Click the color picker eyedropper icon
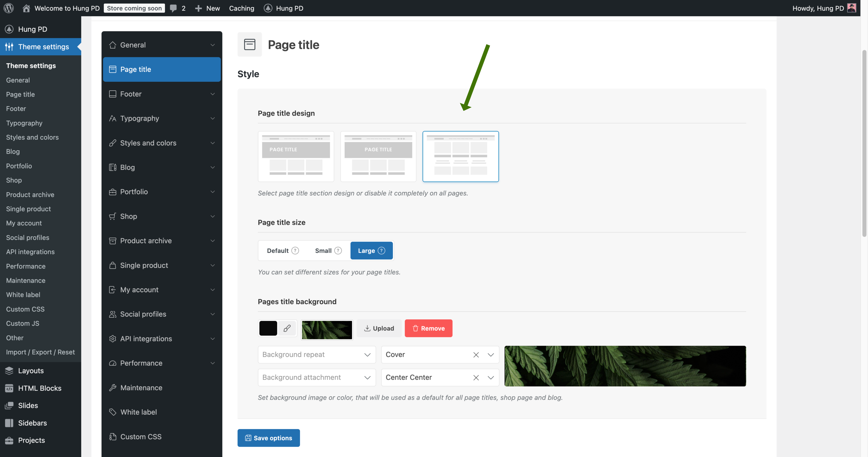The width and height of the screenshot is (868, 457). pos(287,328)
